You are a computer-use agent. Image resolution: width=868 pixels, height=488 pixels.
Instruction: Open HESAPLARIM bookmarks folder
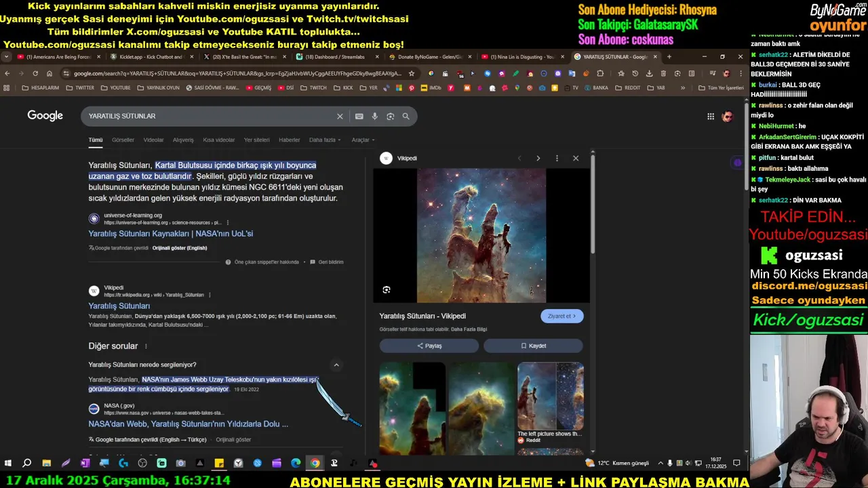(x=40, y=87)
